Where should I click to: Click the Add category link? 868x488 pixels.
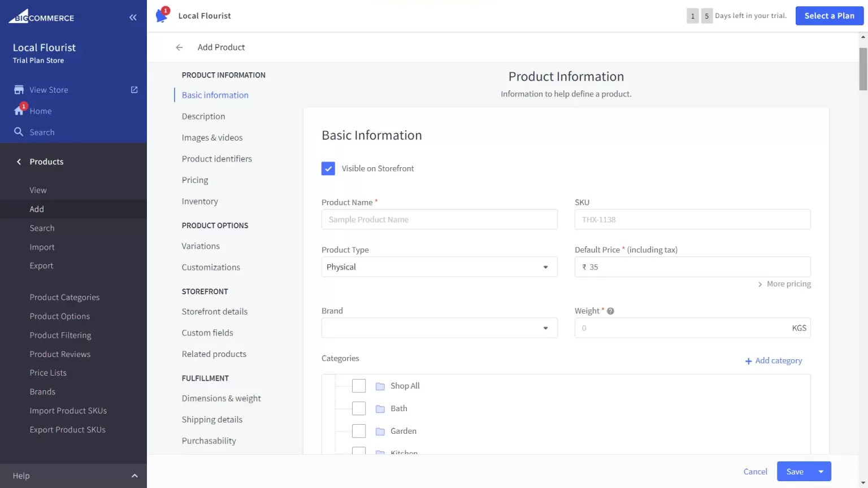(x=773, y=361)
